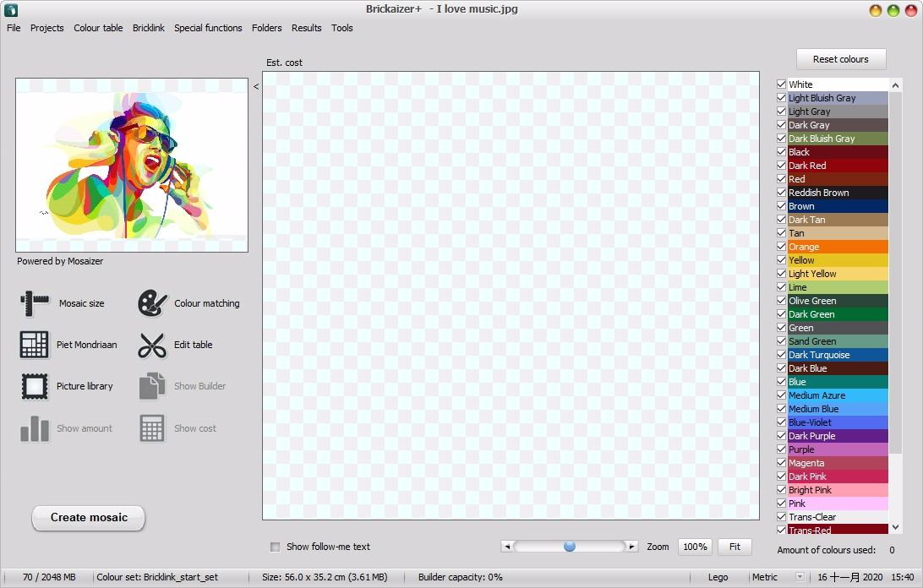Click colour list scrollbar up arrow
The image size is (923, 588).
click(895, 85)
